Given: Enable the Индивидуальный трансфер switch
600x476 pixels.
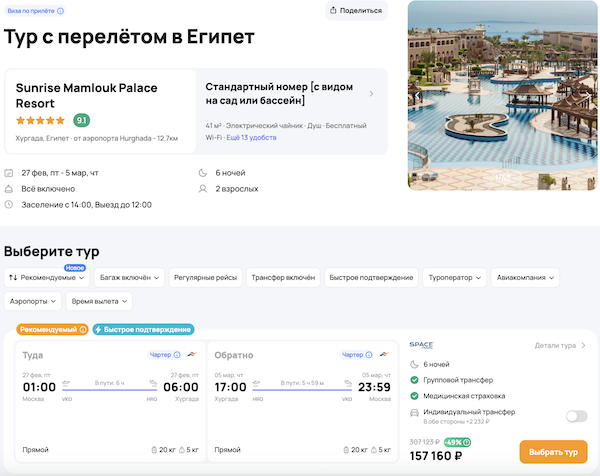Looking at the screenshot, I should pos(576,416).
